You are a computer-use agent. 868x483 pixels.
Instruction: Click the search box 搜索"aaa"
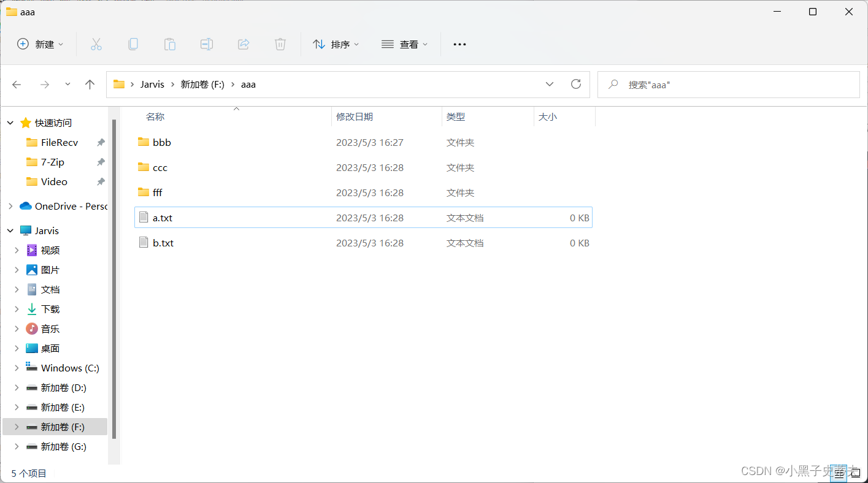(729, 85)
